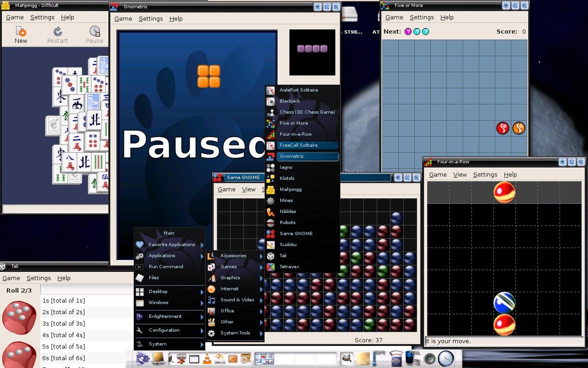
Task: Click the New game icon in Mahjongg
Action: pos(21,31)
